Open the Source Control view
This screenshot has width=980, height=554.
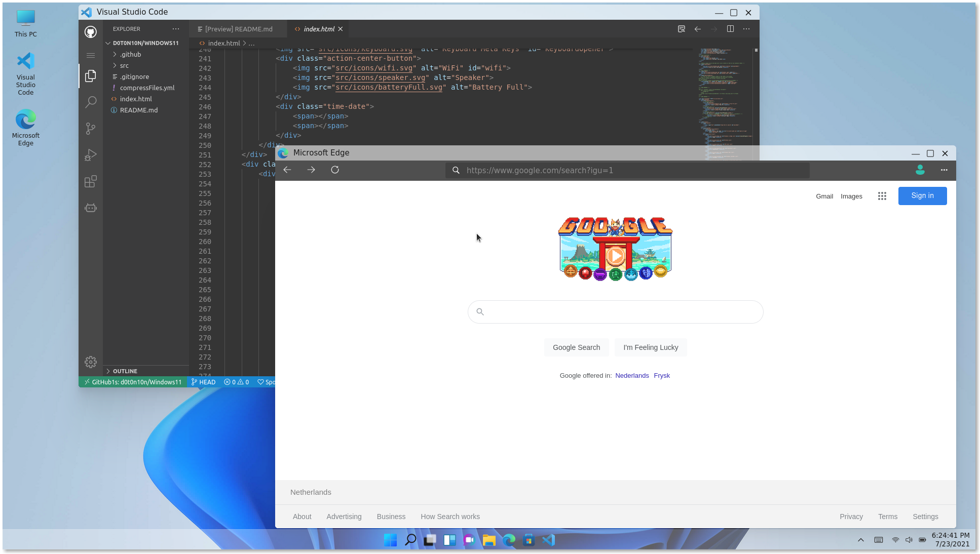pos(91,129)
